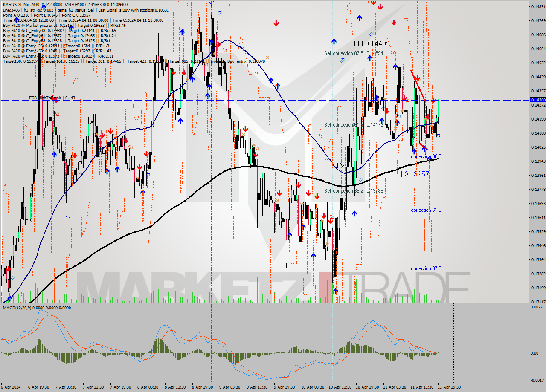Click the '11 Apr 19:30' time label
The image size is (546, 392).
449,387
